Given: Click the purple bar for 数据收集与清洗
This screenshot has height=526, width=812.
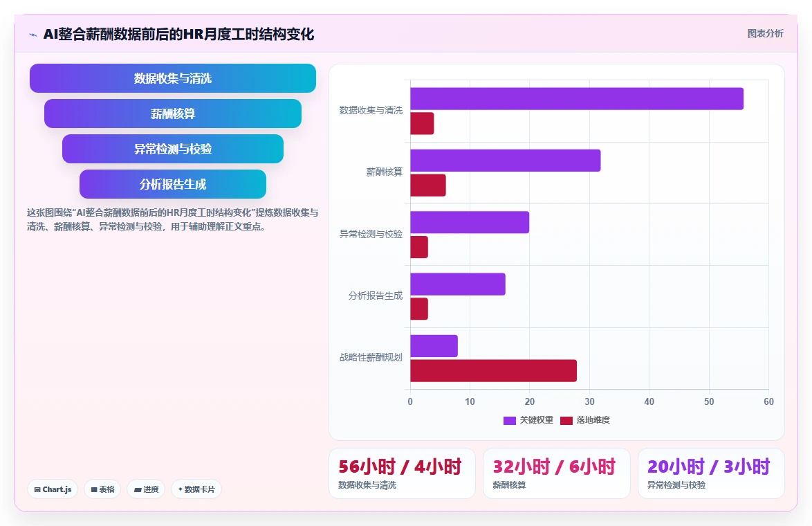Looking at the screenshot, I should (577, 99).
